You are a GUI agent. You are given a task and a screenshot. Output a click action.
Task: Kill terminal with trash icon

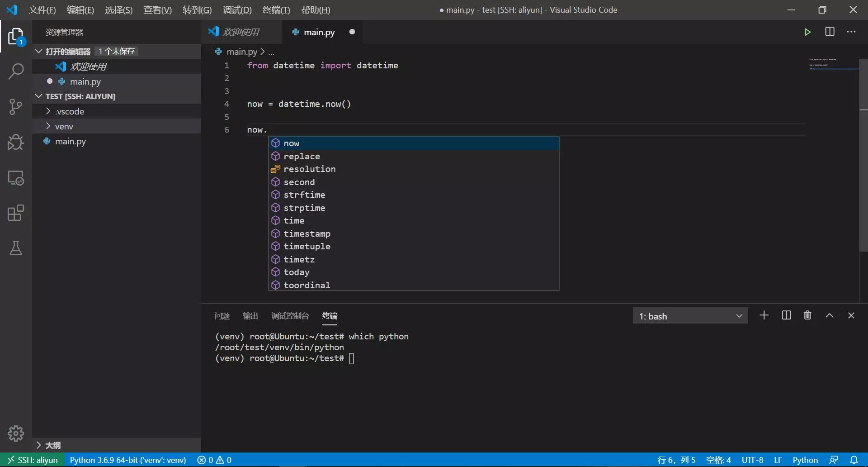coord(807,315)
